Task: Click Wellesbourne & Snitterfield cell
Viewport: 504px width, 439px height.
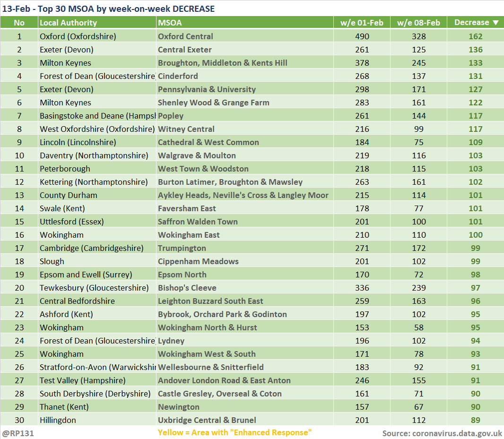Action: [244, 367]
